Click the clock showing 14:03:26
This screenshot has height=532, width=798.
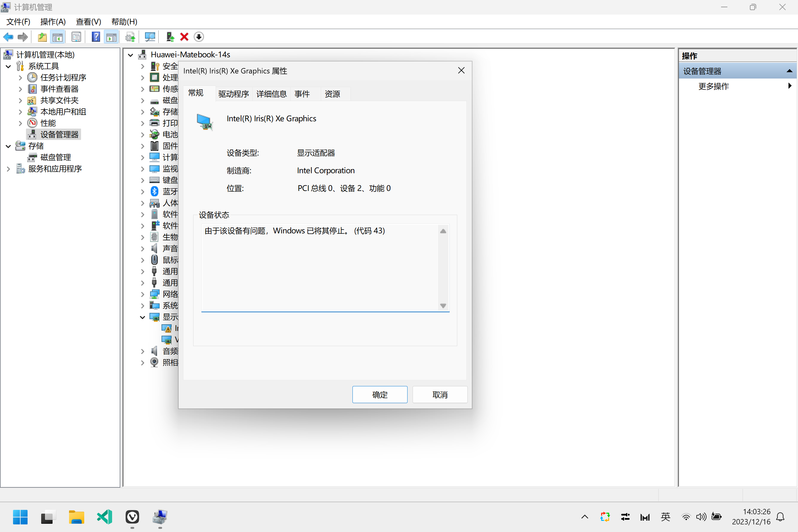tap(756, 512)
